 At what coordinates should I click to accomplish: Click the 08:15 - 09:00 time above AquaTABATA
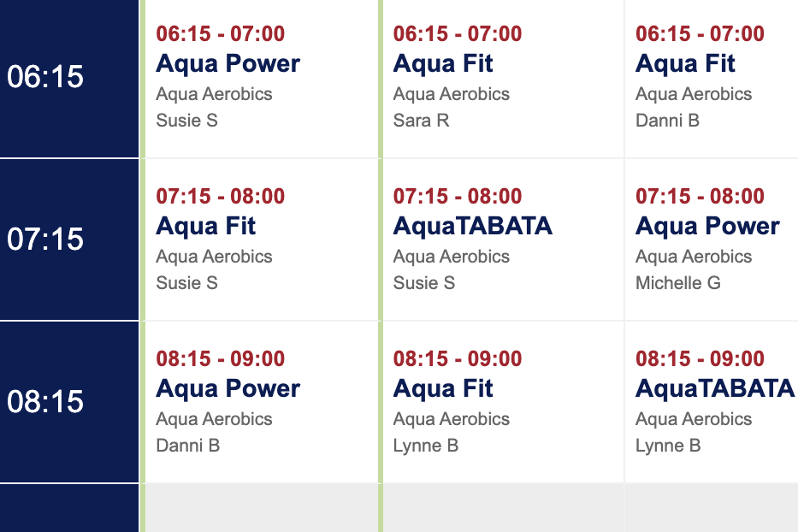[700, 359]
